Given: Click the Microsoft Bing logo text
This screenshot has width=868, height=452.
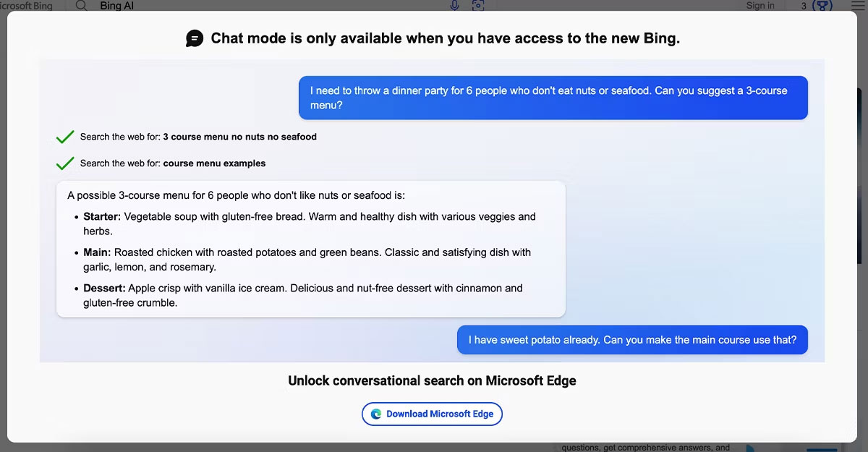Looking at the screenshot, I should point(26,6).
